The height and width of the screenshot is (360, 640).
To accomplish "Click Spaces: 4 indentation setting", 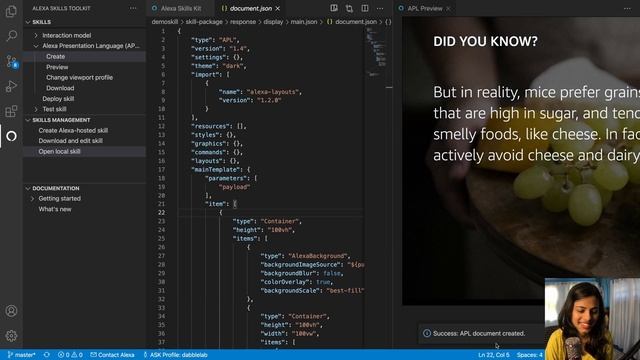I will 530,355.
